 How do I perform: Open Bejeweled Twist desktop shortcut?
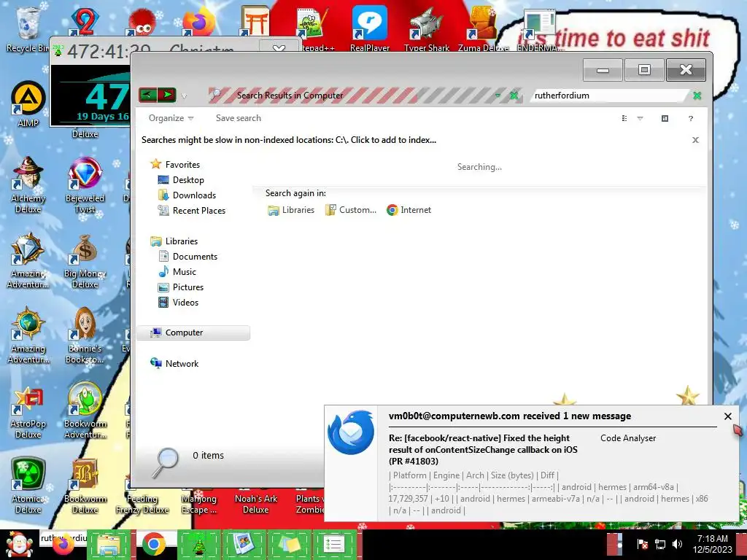click(x=85, y=184)
